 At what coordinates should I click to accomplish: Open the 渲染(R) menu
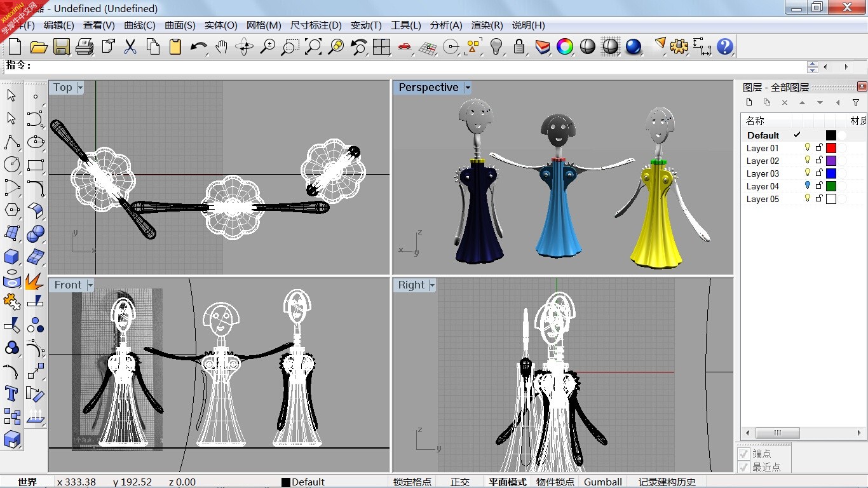pyautogui.click(x=487, y=25)
